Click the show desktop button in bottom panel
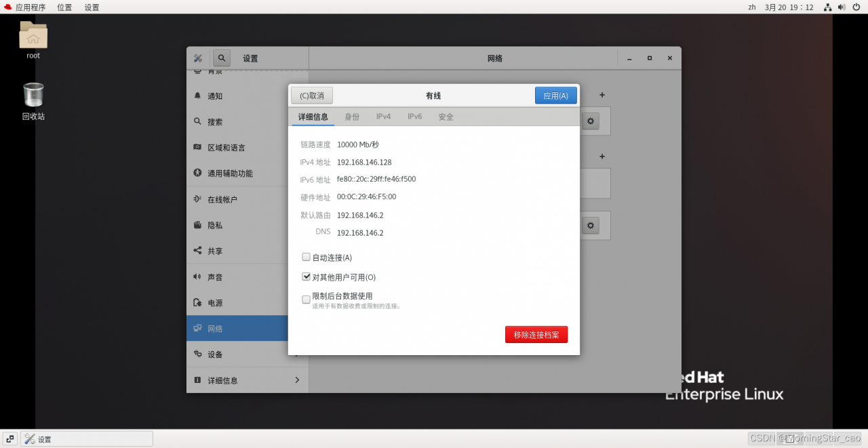This screenshot has height=448, width=868. [10, 439]
